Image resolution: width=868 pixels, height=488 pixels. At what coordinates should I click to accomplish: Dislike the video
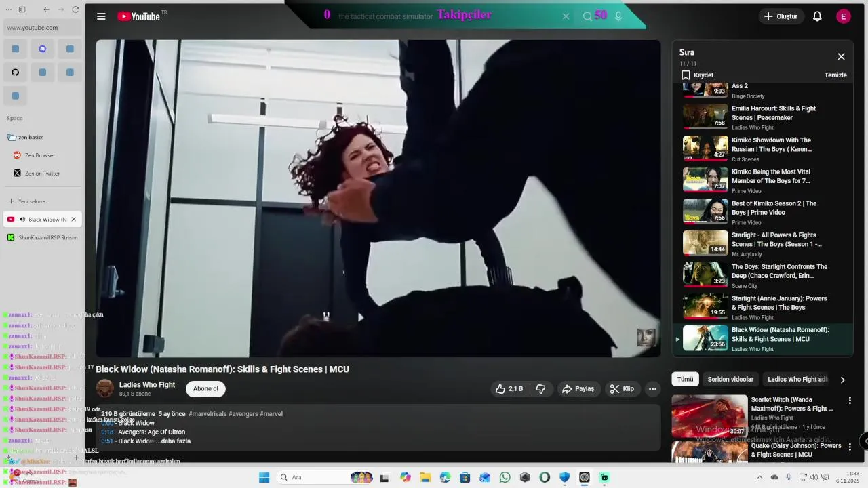point(541,389)
